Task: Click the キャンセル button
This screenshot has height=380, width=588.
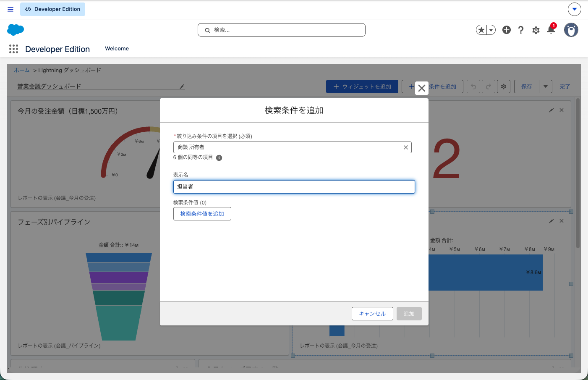Action: pyautogui.click(x=372, y=314)
